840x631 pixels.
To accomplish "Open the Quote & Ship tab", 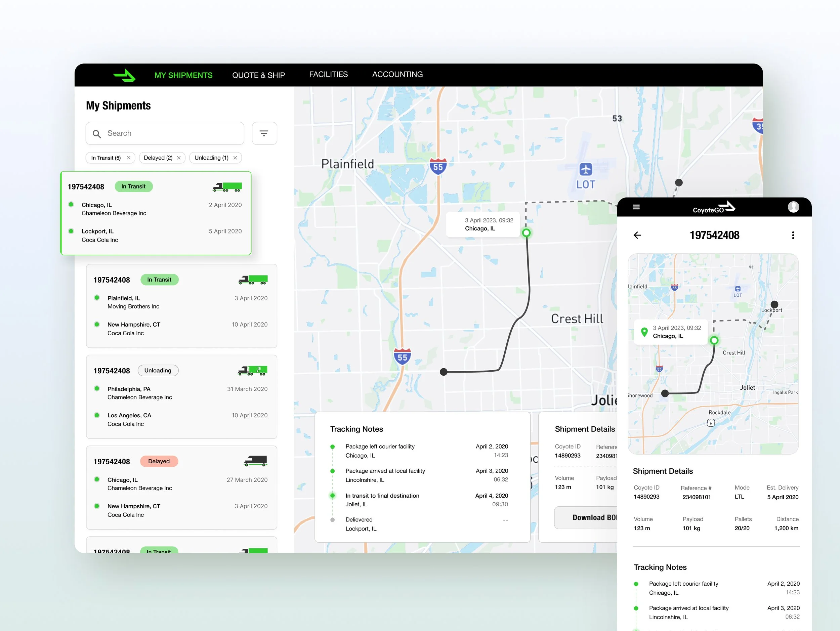I will pyautogui.click(x=259, y=75).
